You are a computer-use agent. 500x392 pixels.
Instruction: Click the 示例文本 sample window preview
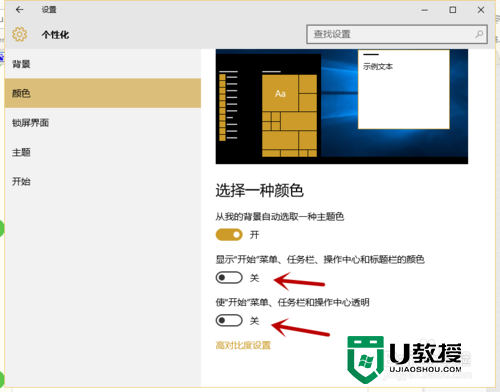tap(404, 89)
